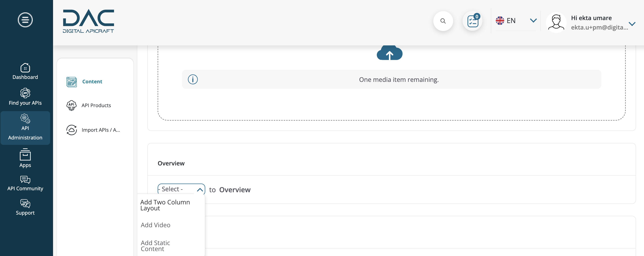Viewport: 644px width, 256px height.
Task: Open the search magnifier button
Action: [443, 21]
